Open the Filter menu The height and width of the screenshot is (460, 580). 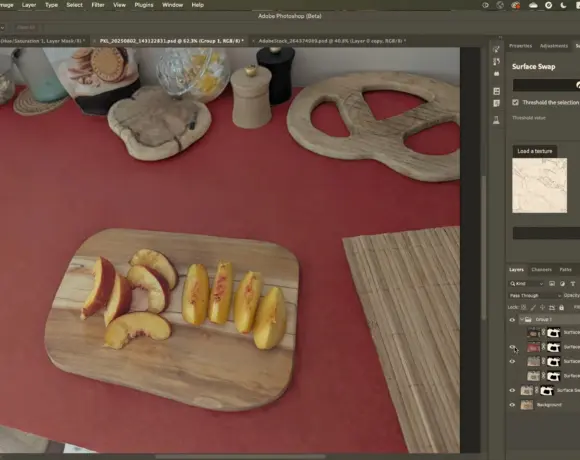click(x=98, y=5)
